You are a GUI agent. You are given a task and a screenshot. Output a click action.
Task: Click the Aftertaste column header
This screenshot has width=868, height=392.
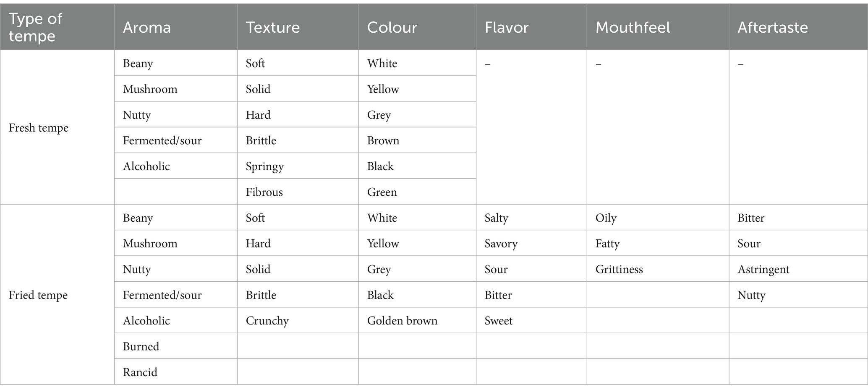[x=798, y=27]
